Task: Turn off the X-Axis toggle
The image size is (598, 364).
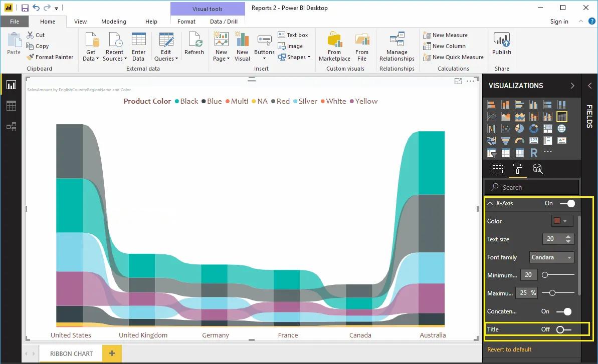Action: point(567,203)
